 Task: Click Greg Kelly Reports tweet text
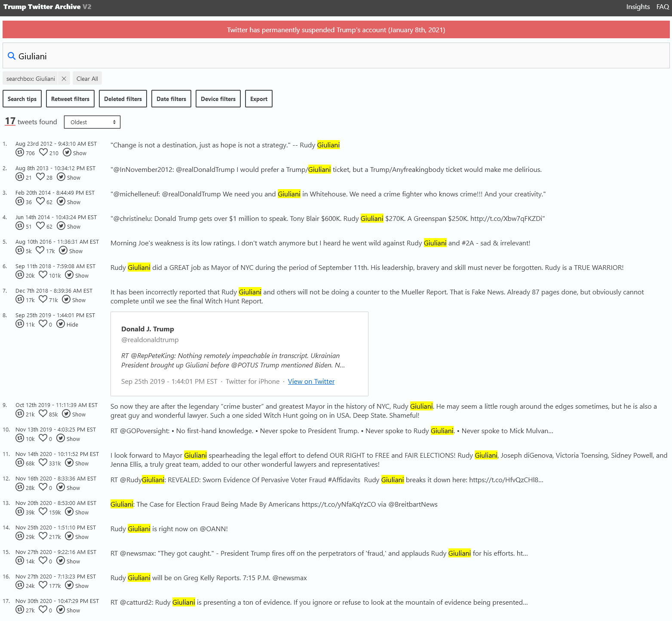click(x=209, y=578)
